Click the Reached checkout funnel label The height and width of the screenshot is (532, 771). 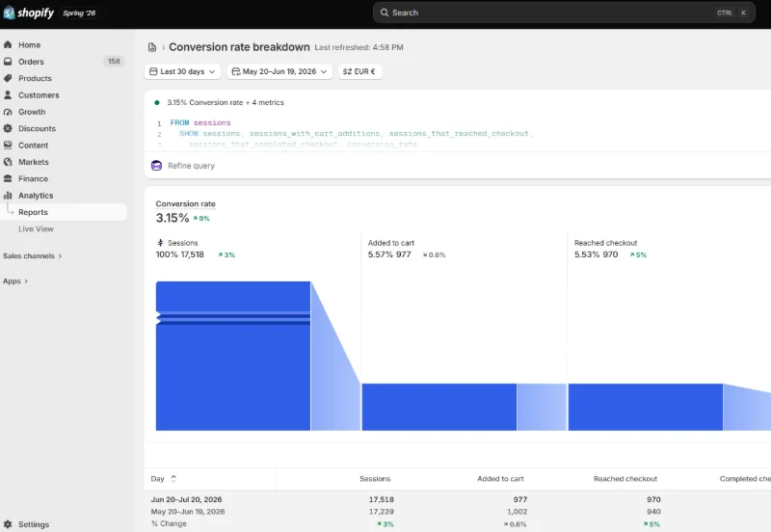tap(605, 243)
